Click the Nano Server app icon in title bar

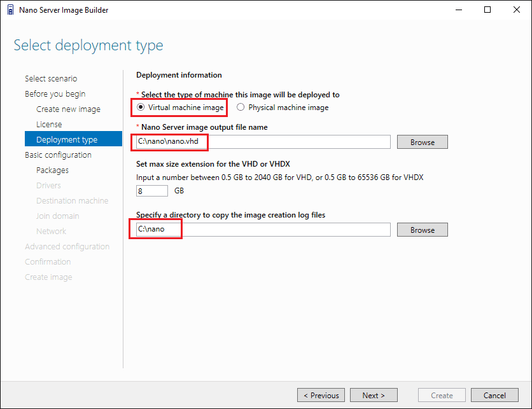tap(10, 10)
